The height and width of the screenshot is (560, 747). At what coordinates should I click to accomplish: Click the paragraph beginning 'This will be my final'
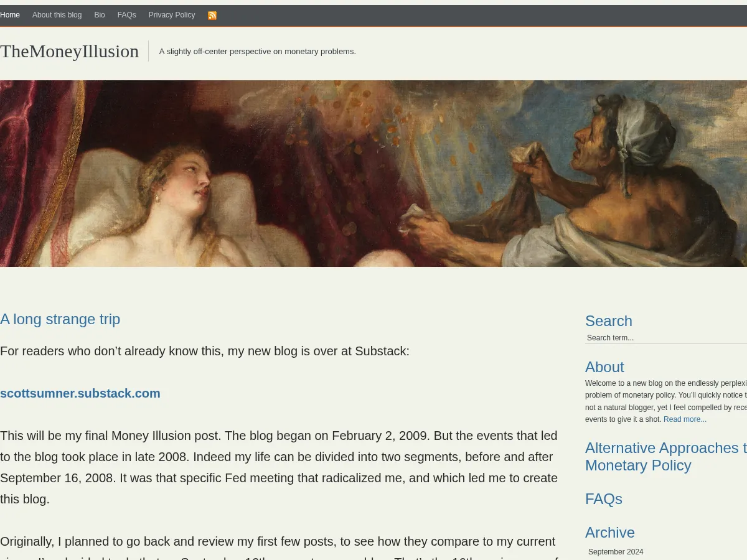[x=279, y=467]
